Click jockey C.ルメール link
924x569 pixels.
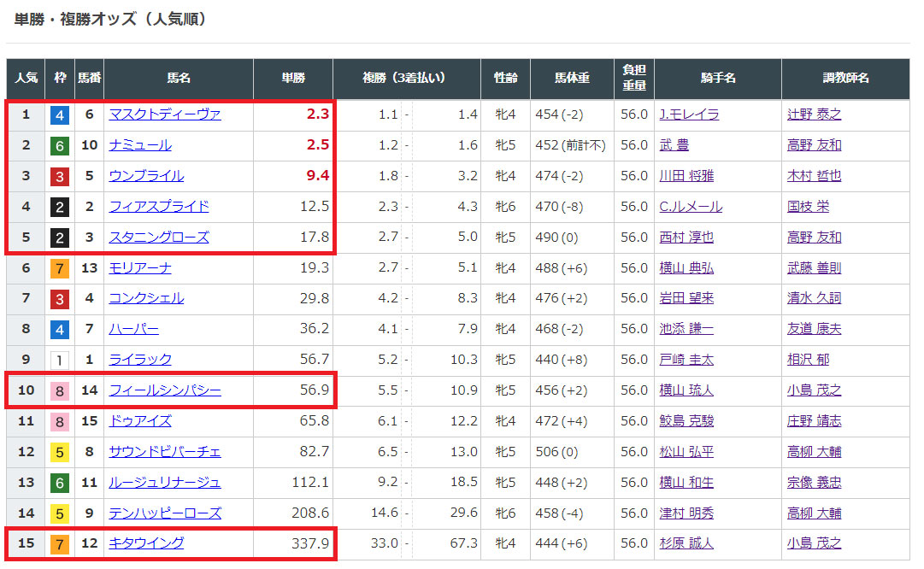690,206
